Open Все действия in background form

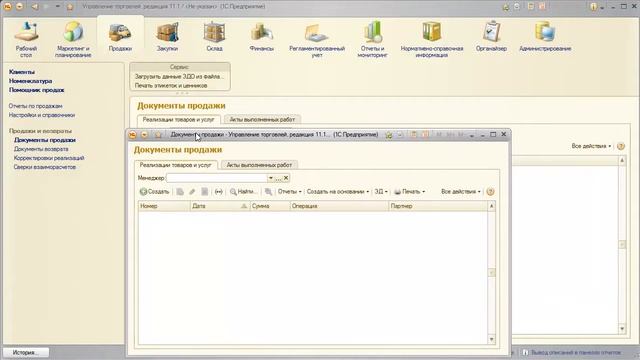[591, 146]
